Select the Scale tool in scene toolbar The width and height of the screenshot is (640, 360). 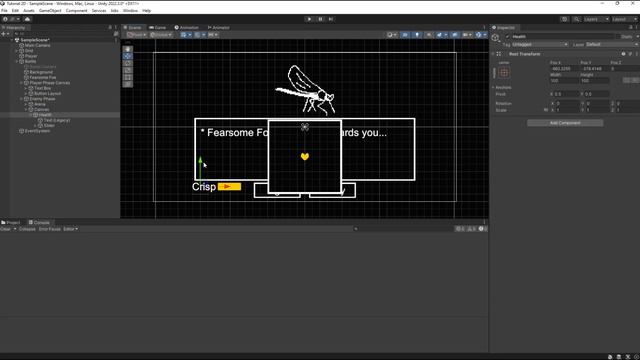pyautogui.click(x=128, y=70)
